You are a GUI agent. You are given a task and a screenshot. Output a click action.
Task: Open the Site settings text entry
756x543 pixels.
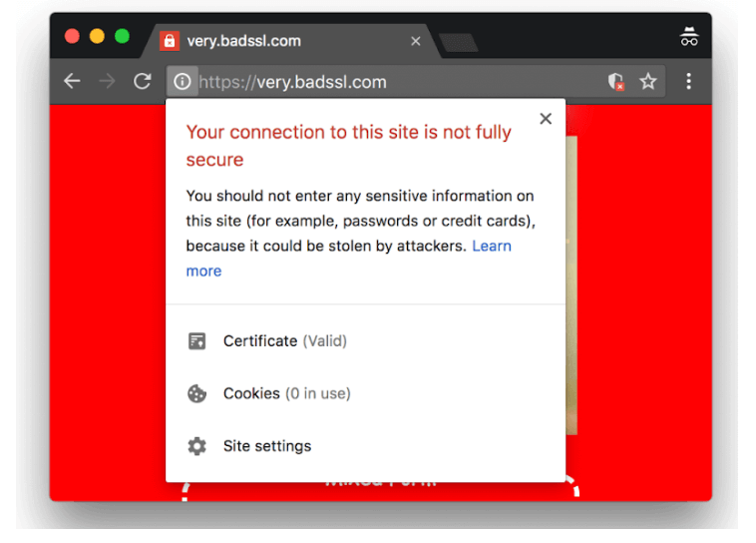tap(267, 446)
